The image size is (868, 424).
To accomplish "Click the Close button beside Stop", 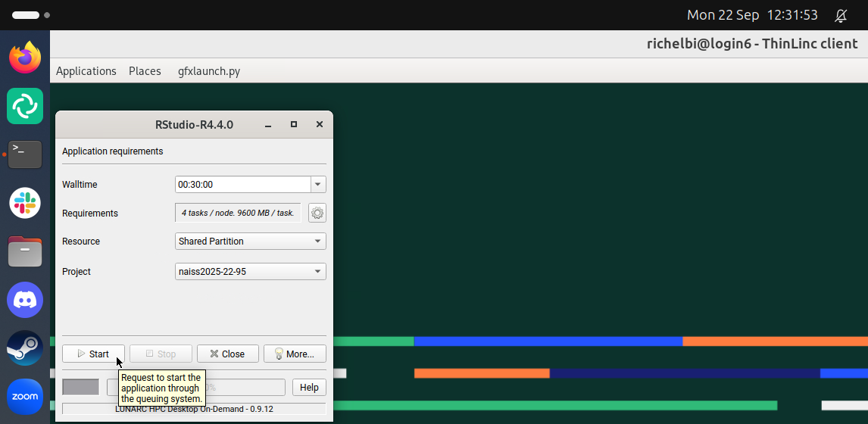I will 228,354.
